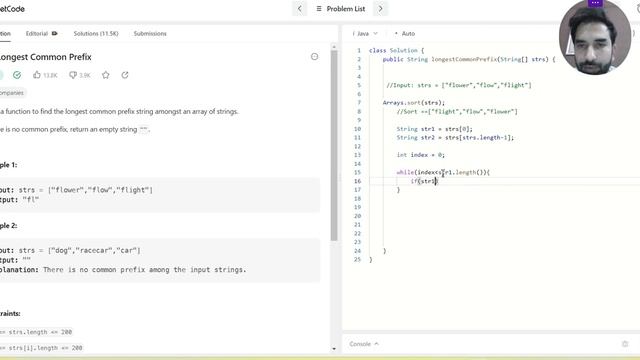Switch to the Editorial tab
Viewport: 640px width, 360px height.
coord(41,33)
